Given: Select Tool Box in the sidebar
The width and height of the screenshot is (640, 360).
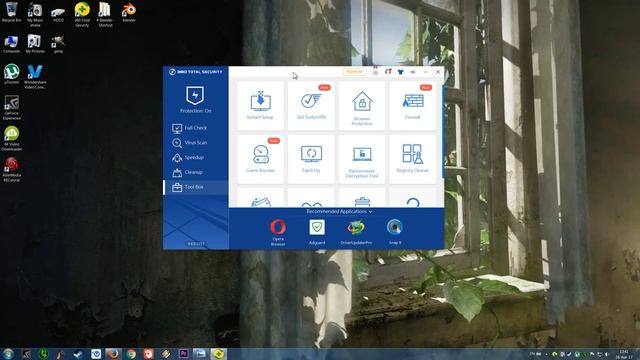Looking at the screenshot, I should (x=196, y=187).
